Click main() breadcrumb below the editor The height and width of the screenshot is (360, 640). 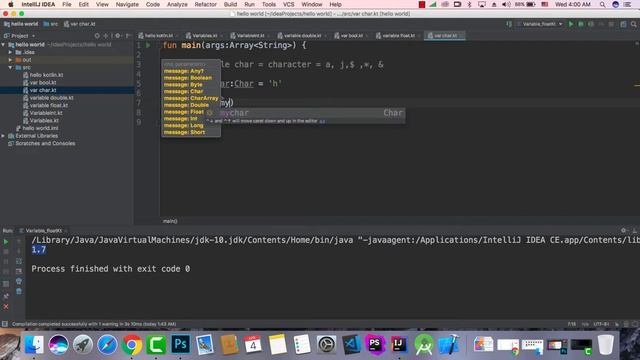[170, 221]
